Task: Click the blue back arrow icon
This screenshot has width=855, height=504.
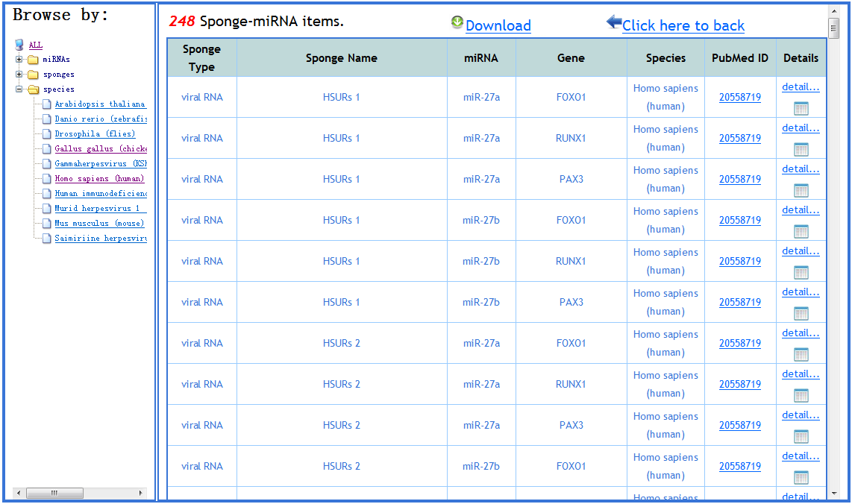Action: pos(613,22)
